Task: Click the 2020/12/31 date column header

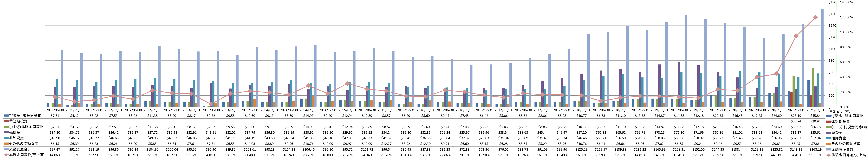Action: tap(796, 110)
